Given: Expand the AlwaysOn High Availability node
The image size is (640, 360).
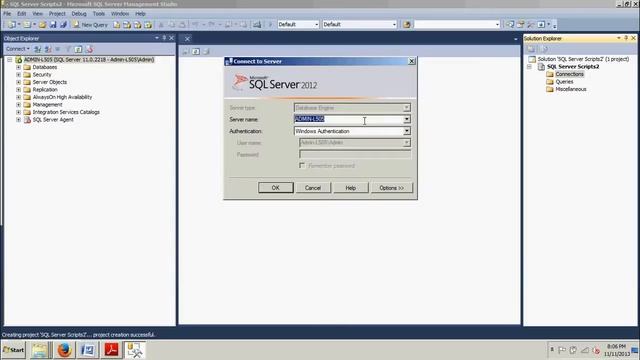Looking at the screenshot, I should 18,97.
